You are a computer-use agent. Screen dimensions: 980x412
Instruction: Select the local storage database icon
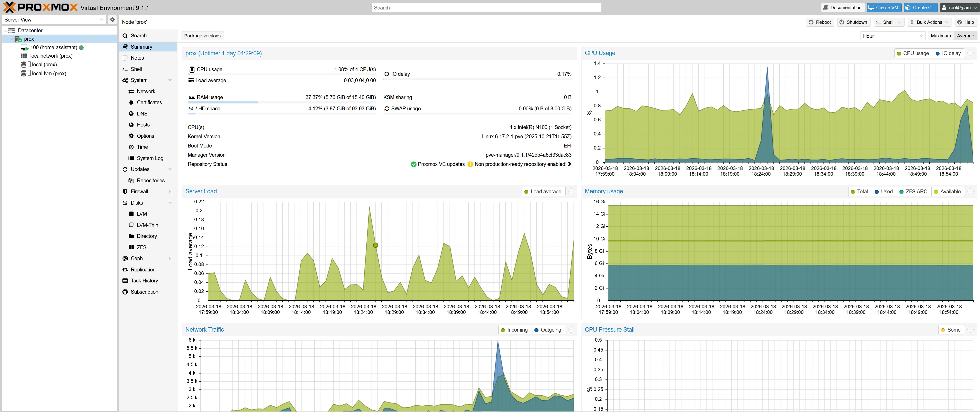tap(24, 65)
